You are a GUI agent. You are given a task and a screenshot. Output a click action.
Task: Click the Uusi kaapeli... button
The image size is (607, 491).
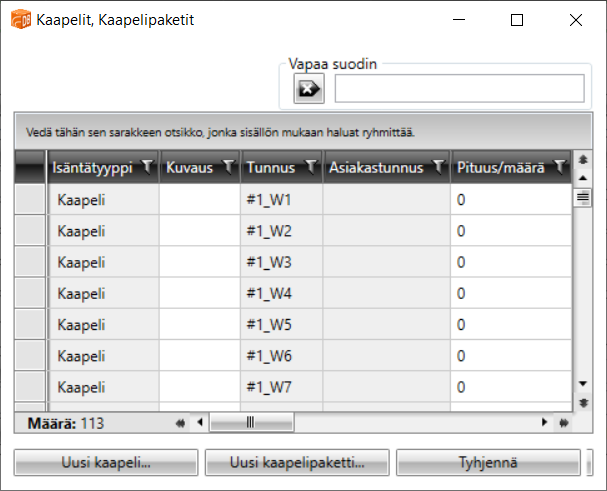click(105, 463)
